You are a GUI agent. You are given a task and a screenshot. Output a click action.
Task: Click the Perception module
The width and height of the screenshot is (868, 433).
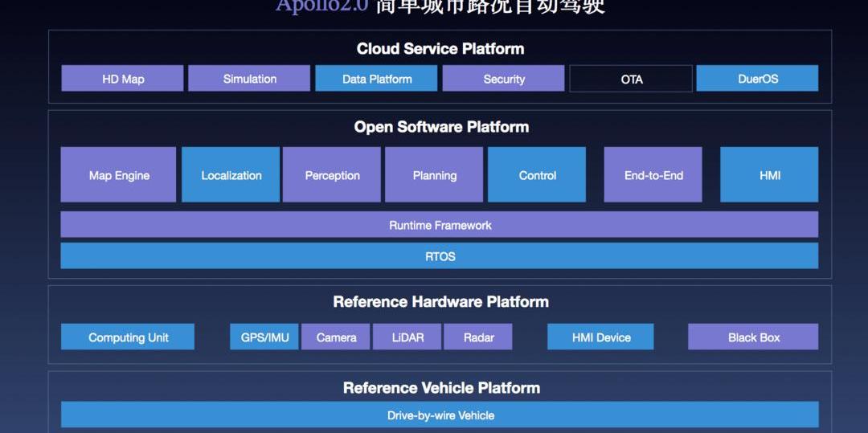(332, 175)
